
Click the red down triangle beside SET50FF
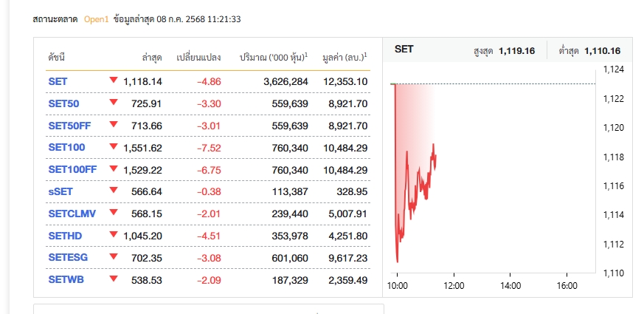click(114, 124)
